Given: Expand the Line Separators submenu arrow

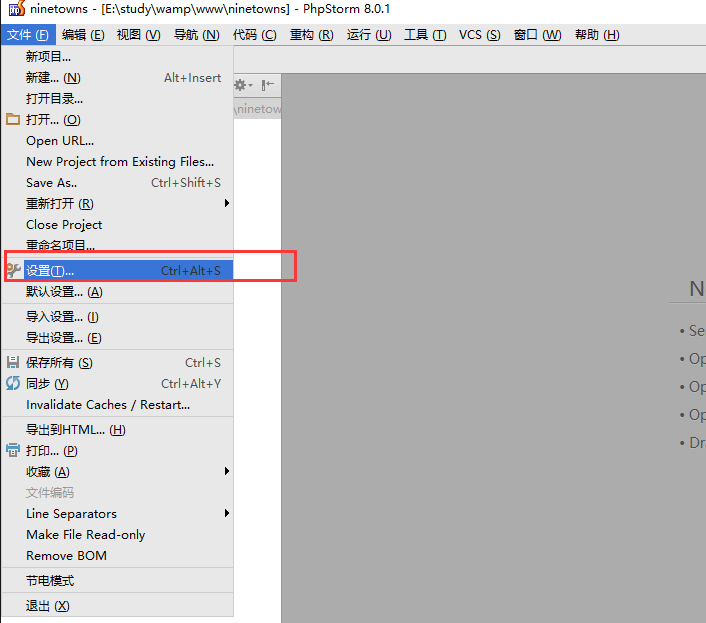Looking at the screenshot, I should coord(227,513).
